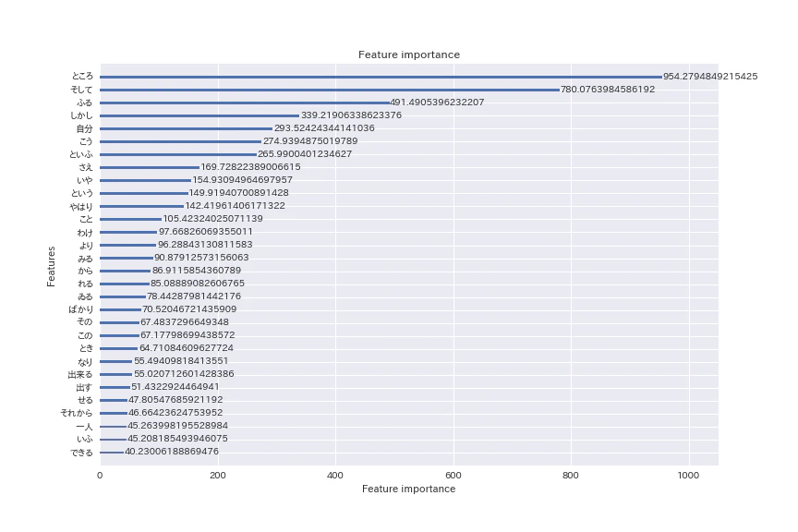
Task: Click the x-axis tick label "800"
Action: coord(571,476)
